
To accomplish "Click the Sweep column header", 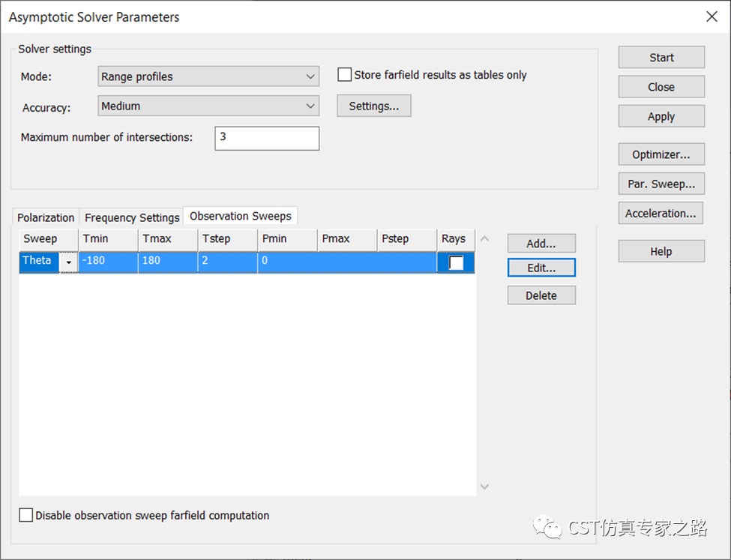I will click(x=49, y=240).
